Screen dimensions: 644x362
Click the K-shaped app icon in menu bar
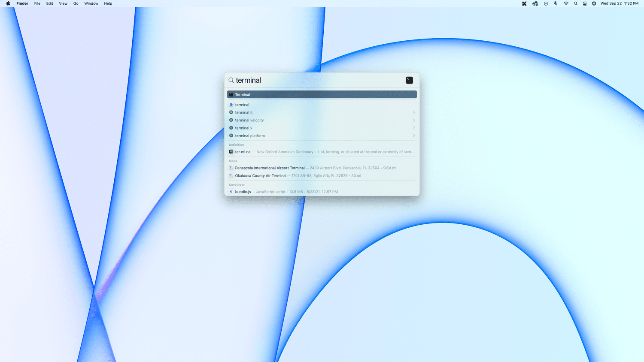tap(524, 3)
